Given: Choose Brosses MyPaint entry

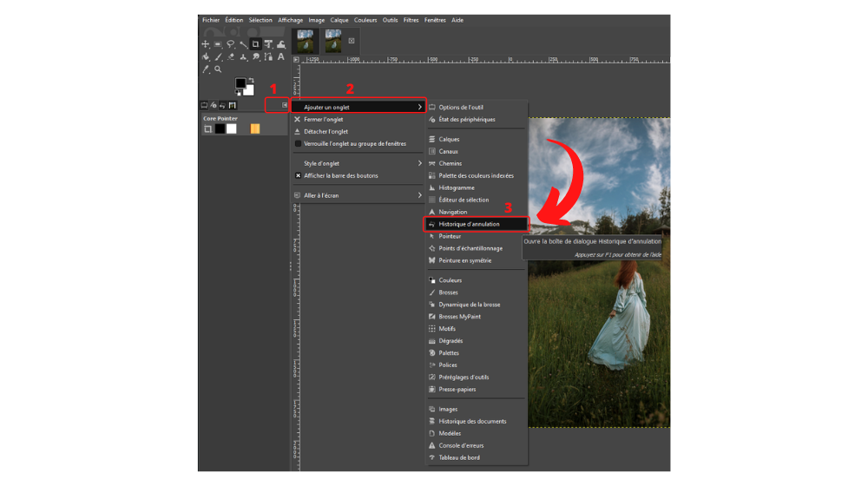Looking at the screenshot, I should pos(476,317).
